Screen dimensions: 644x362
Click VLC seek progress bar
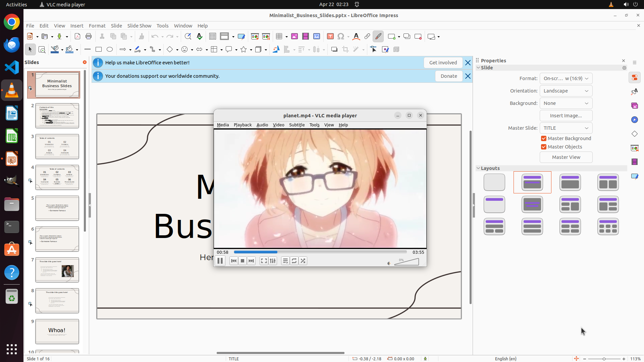click(x=320, y=252)
